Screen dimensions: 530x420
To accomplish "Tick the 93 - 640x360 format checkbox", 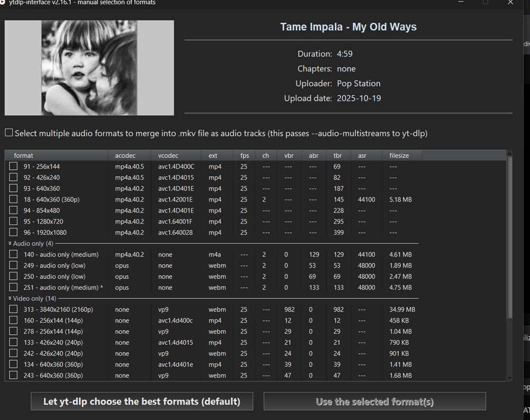I will [13, 188].
